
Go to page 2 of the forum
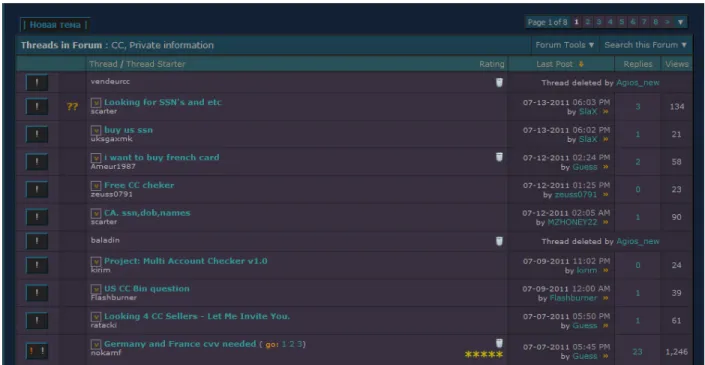tap(588, 22)
